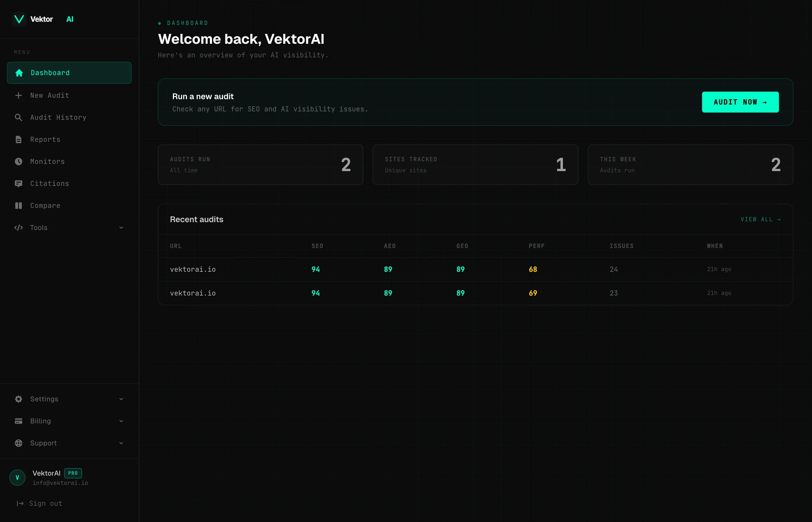Open vektorai.io audit with 24 issues
The height and width of the screenshot is (522, 812).
point(475,269)
